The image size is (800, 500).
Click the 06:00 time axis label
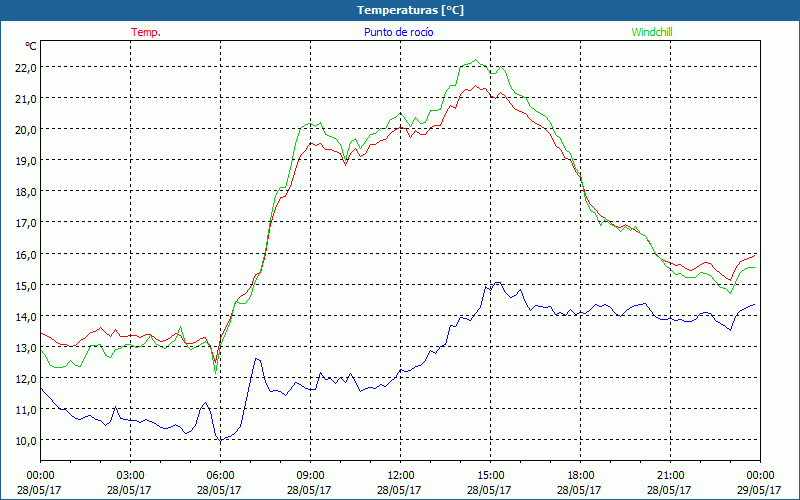pyautogui.click(x=220, y=475)
